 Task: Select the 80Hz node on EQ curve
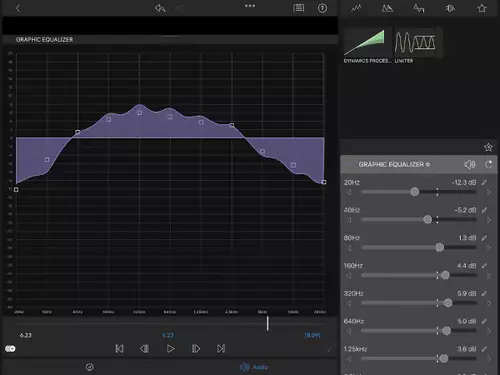(x=78, y=132)
